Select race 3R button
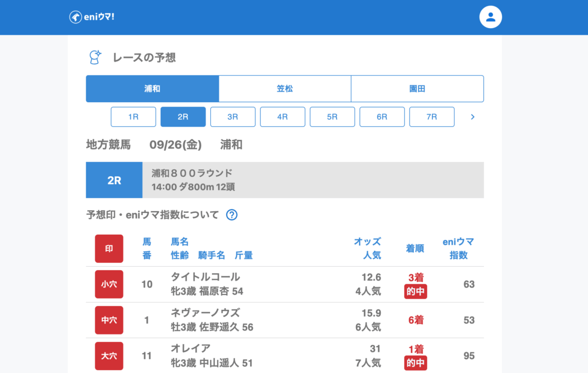Image resolution: width=588 pixels, height=373 pixels. [x=233, y=116]
